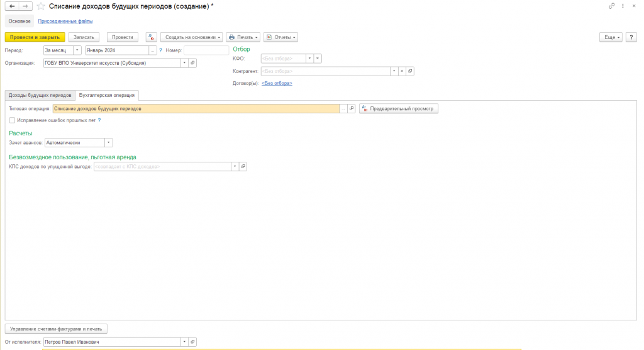
Task: Go forward with the right arrow button
Action: click(25, 6)
